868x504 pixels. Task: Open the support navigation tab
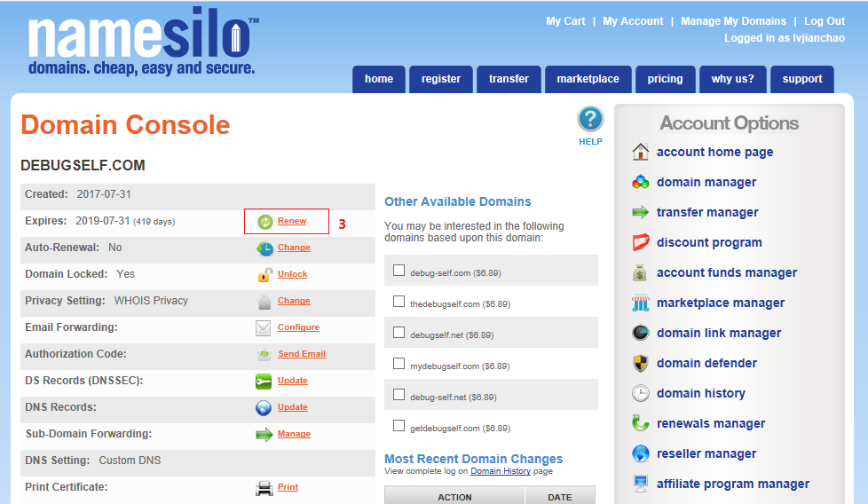(802, 79)
